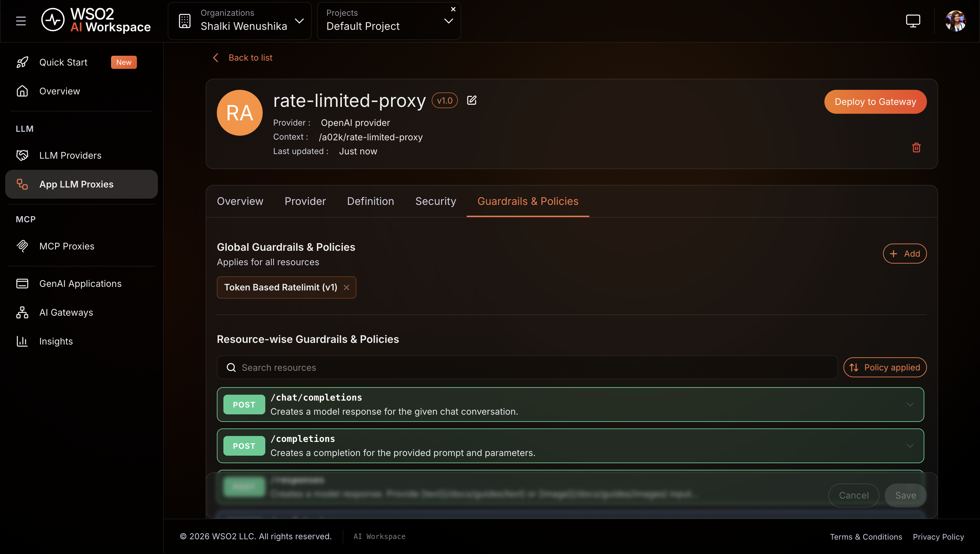
Task: Click the WSO2 AI Workspace logo
Action: point(96,20)
